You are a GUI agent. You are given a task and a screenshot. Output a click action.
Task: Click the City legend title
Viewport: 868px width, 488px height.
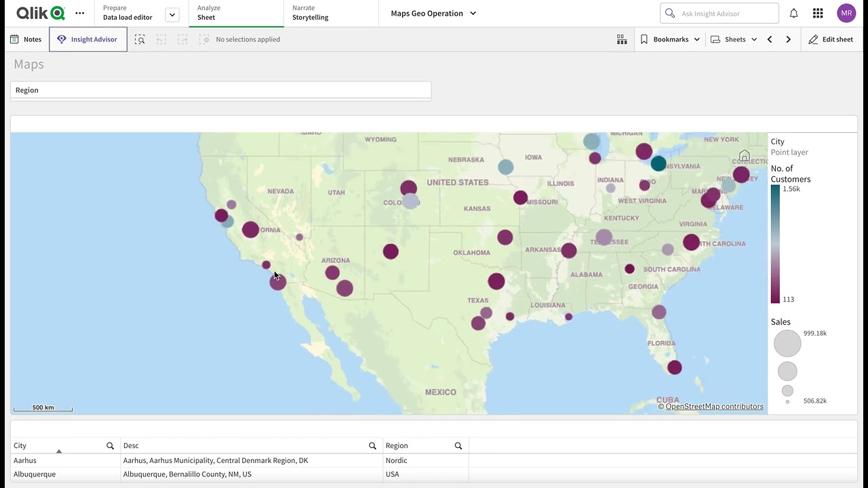click(777, 142)
